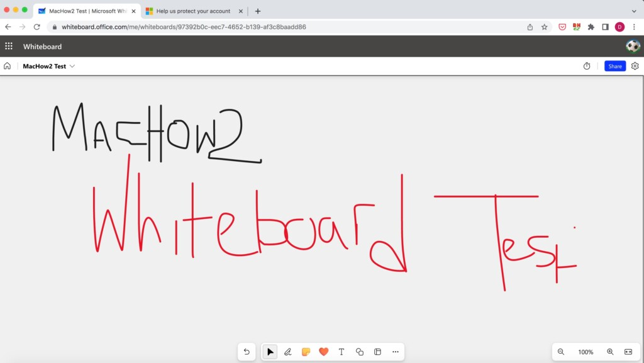Switch to Help us protect your account tab
Viewport: 644px width, 363px height.
192,11
